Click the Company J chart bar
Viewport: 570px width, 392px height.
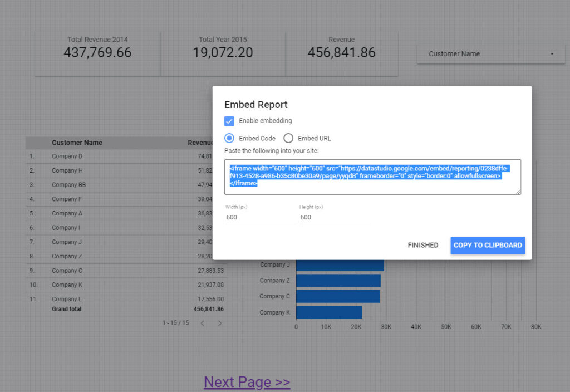[x=340, y=265]
